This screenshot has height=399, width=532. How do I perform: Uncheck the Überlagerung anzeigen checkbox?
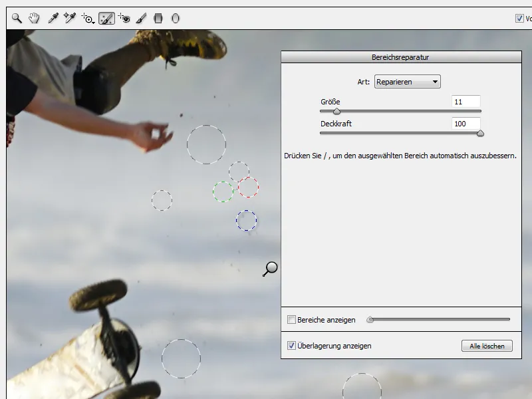coord(291,346)
